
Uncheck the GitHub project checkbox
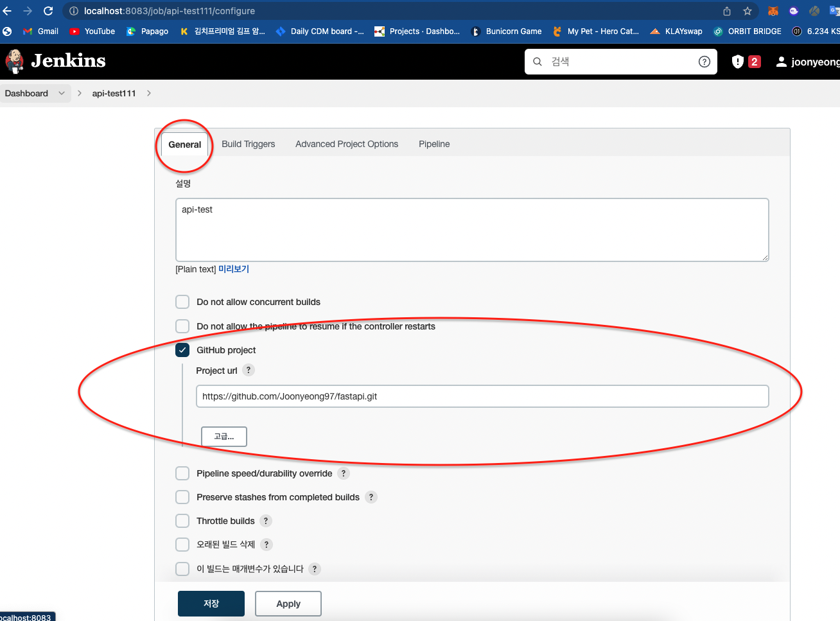(182, 350)
